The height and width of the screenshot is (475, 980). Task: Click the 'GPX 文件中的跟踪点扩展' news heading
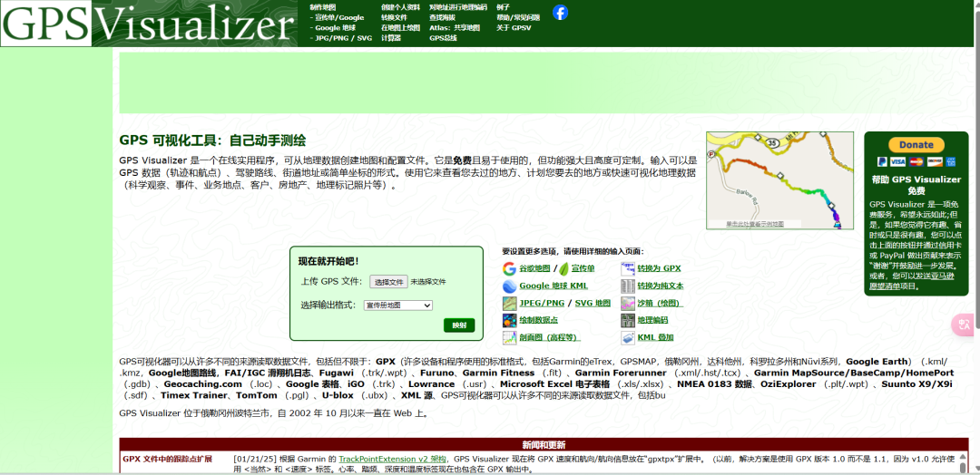coord(167,460)
